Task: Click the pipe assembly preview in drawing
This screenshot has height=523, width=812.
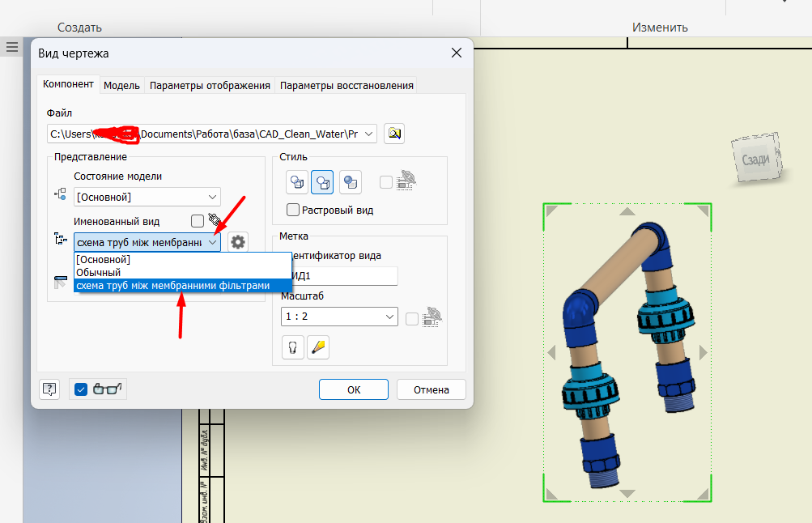Action: 627,355
